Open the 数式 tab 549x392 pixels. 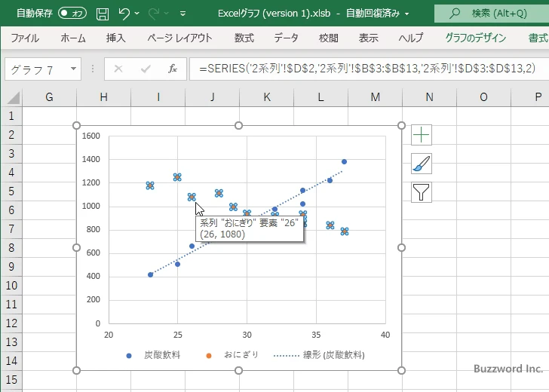pos(244,38)
